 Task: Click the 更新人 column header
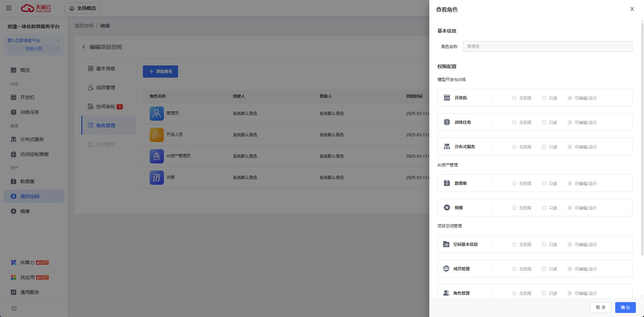tap(325, 96)
